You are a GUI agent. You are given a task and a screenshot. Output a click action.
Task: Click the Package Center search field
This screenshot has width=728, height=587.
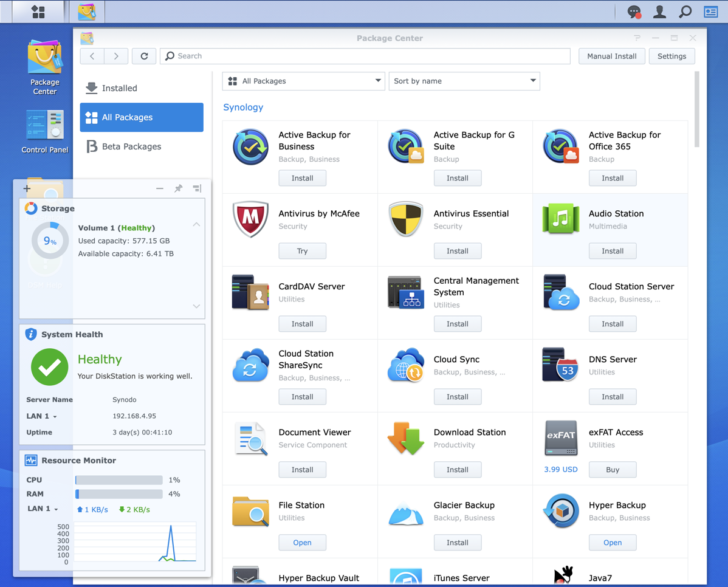click(x=365, y=56)
